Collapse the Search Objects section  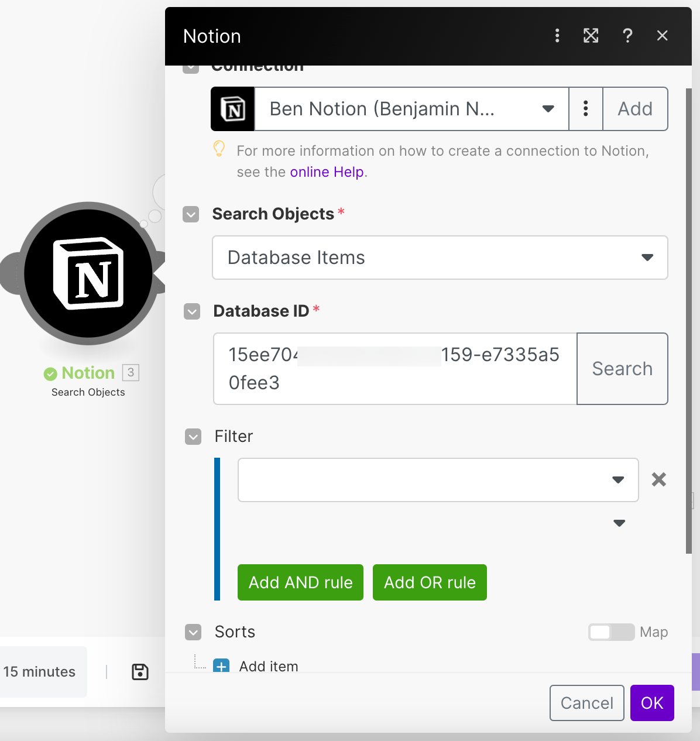(191, 214)
